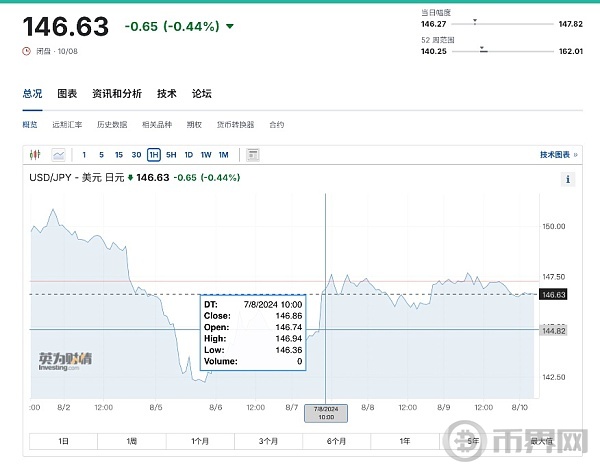Switch to the area chart icon
The image size is (600, 476).
click(58, 155)
